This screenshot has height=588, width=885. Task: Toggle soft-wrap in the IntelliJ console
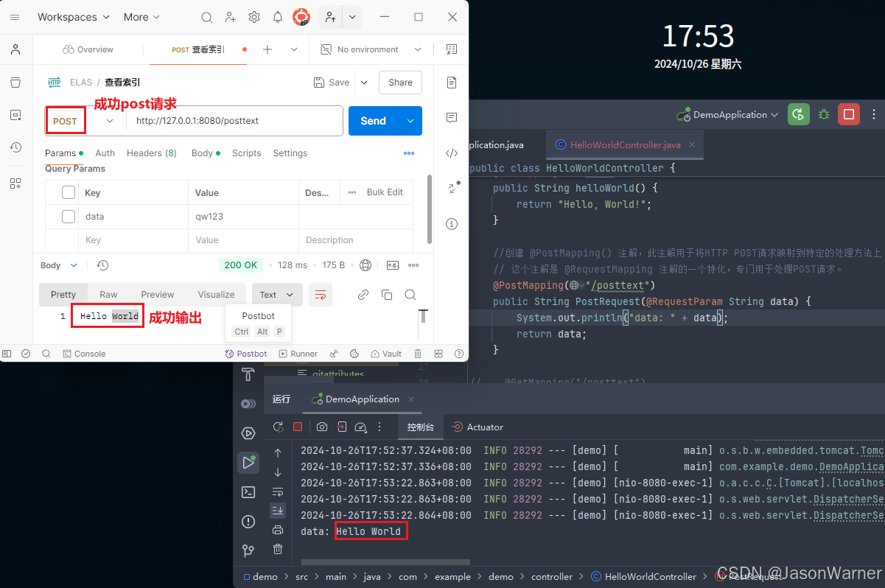tap(278, 491)
